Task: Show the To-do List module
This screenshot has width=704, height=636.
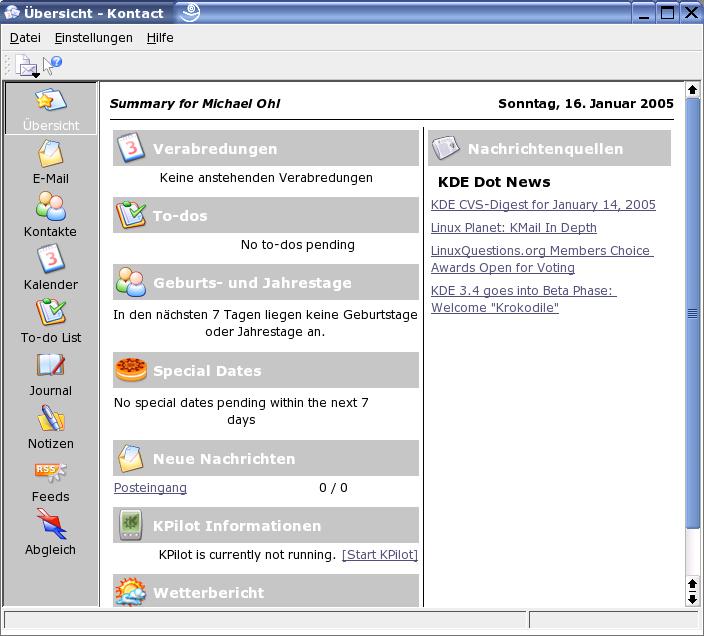Action: pyautogui.click(x=51, y=321)
